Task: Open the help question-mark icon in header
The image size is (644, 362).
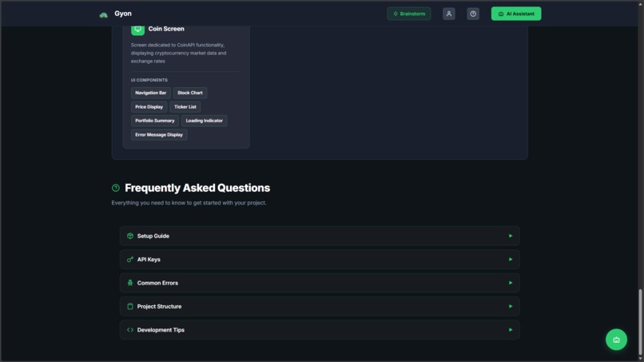Action: (473, 14)
